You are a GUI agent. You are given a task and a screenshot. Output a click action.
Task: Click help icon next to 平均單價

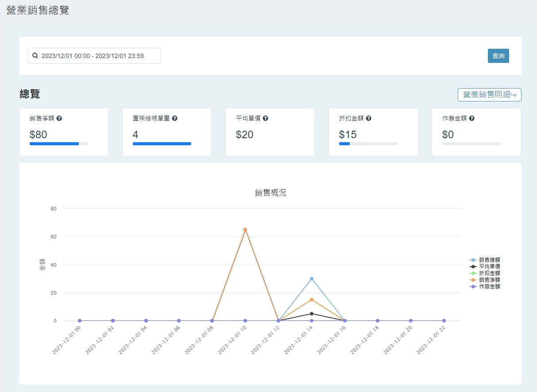click(x=266, y=119)
